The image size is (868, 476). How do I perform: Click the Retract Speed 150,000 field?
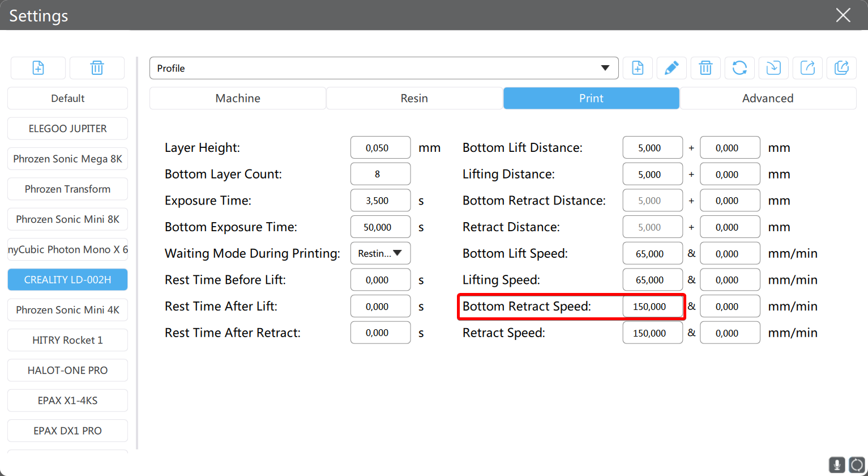coord(653,333)
